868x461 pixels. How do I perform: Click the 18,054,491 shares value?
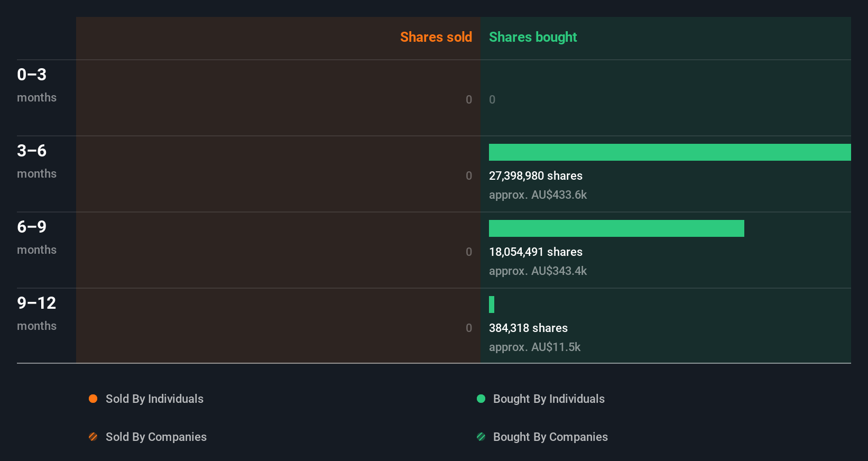coord(535,252)
